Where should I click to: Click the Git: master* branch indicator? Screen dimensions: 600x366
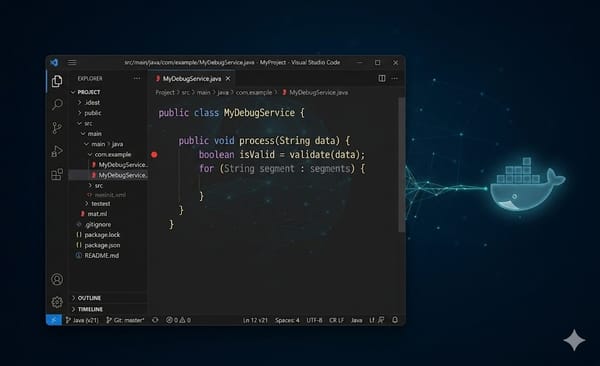pos(125,320)
